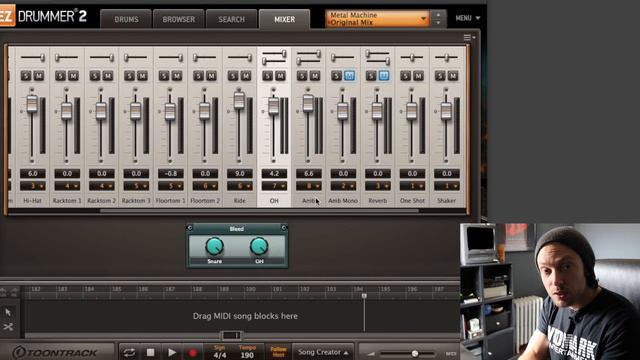This screenshot has height=360, width=640.
Task: Open Amb Mono output channel dropdown
Action: tap(343, 186)
